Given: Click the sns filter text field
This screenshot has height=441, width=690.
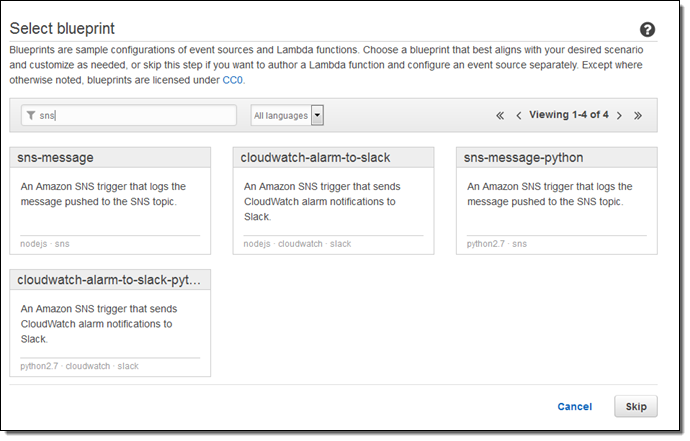Looking at the screenshot, I should (x=135, y=115).
